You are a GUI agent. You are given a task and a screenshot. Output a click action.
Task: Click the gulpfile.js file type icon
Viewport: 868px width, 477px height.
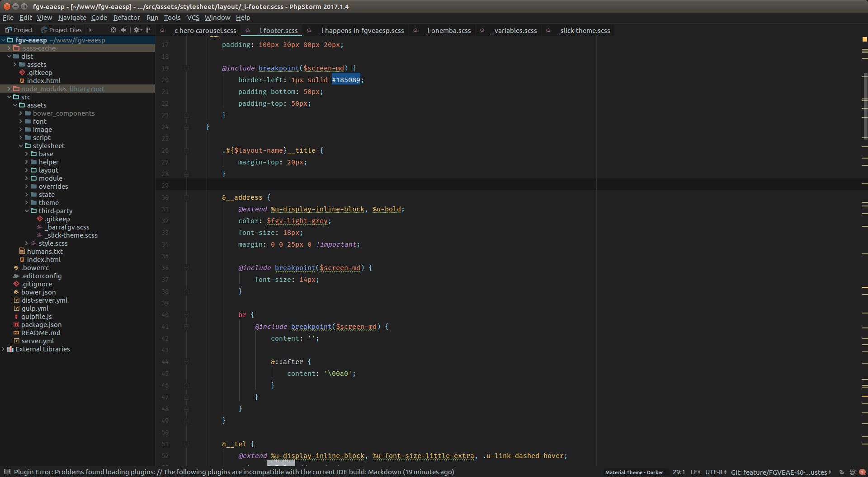point(16,316)
